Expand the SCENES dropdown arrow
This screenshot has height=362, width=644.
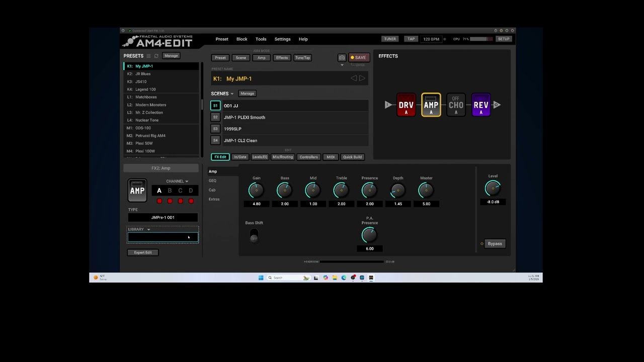click(232, 94)
